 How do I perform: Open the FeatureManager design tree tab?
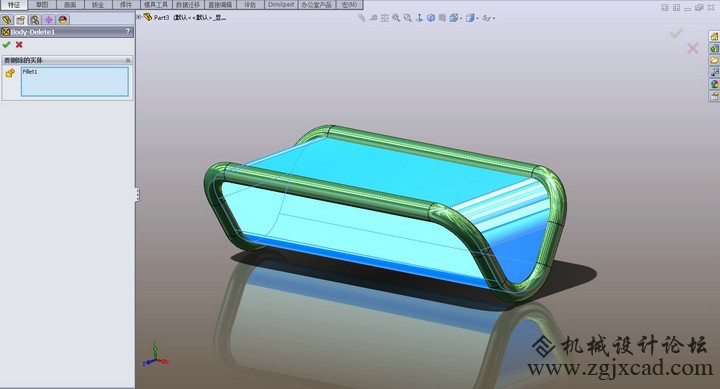[x=6, y=20]
